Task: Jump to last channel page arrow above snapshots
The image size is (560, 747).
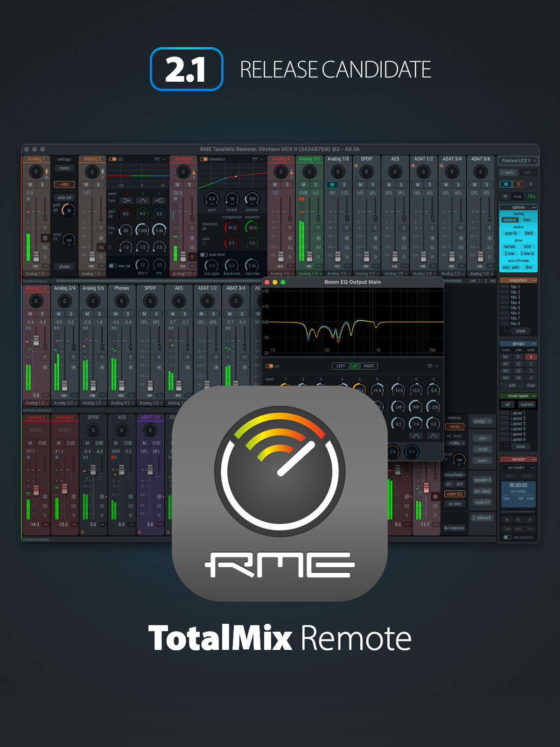Action: 493,281
